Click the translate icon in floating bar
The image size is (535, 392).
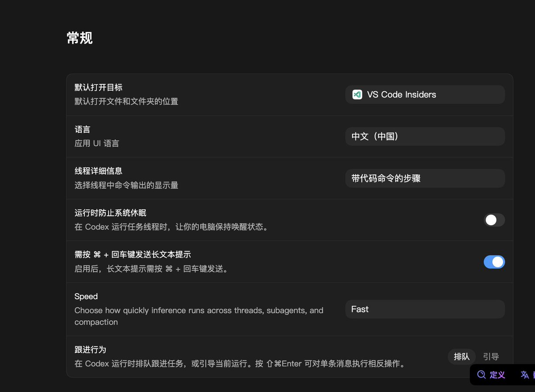[x=525, y=375]
